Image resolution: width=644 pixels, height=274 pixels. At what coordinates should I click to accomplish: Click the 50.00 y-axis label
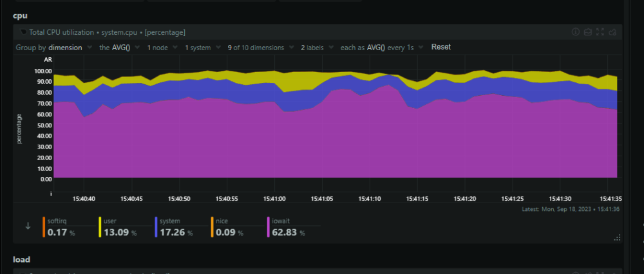(x=44, y=125)
